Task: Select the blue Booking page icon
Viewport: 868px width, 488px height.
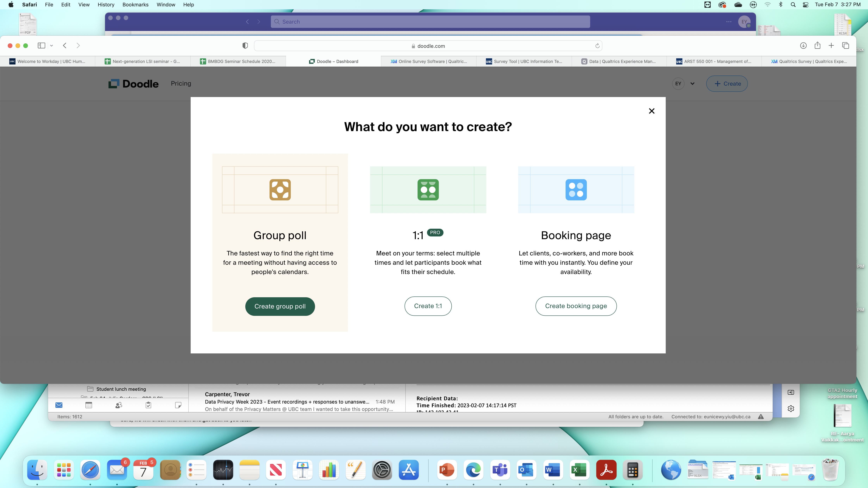Action: 576,190
